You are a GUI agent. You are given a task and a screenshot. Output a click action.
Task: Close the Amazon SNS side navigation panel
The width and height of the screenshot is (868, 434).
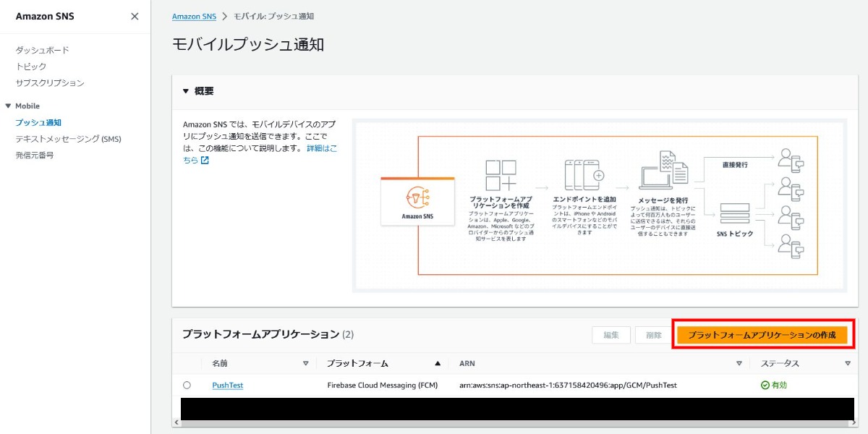point(135,17)
